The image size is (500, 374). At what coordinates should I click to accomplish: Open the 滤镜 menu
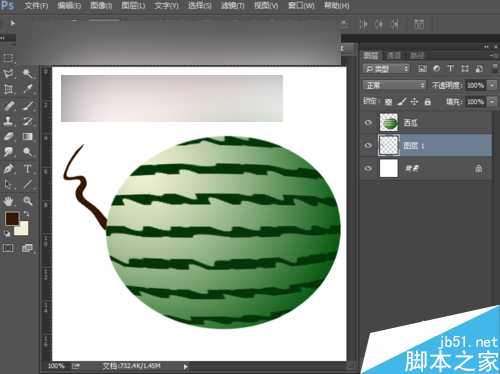(x=232, y=6)
